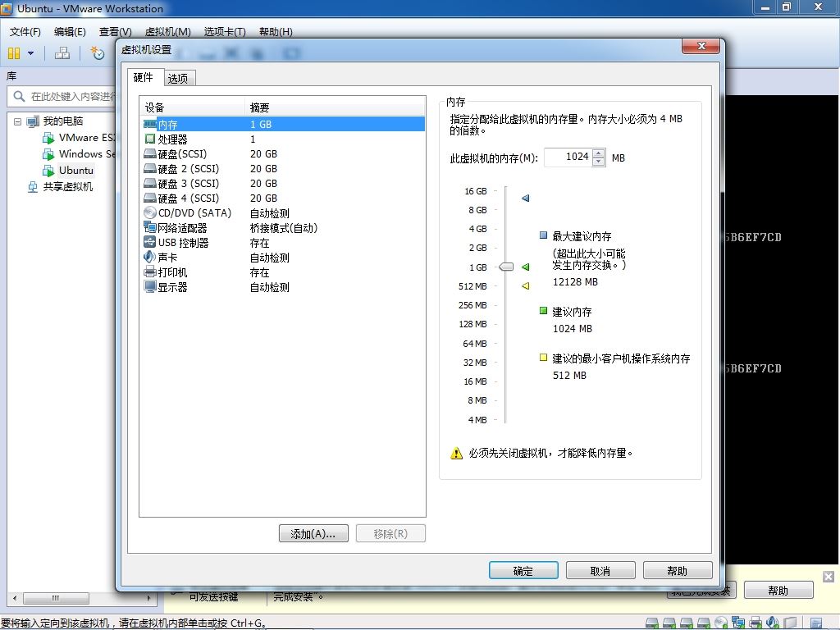Click the memory slider thumb at 1 GB

coord(506,267)
